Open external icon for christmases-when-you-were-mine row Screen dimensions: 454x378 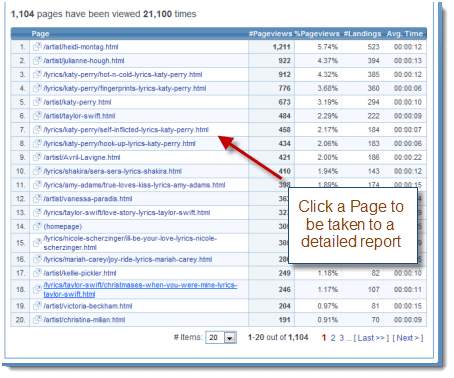coord(37,289)
